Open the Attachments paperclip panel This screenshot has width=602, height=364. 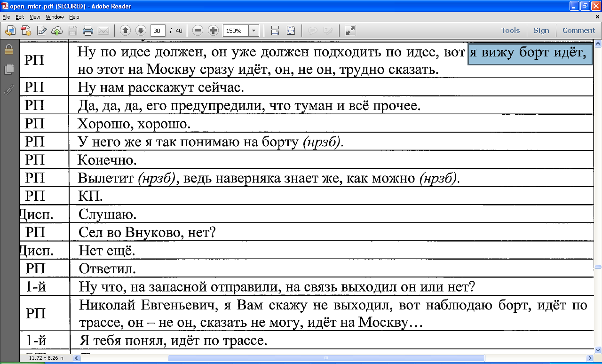(x=8, y=88)
